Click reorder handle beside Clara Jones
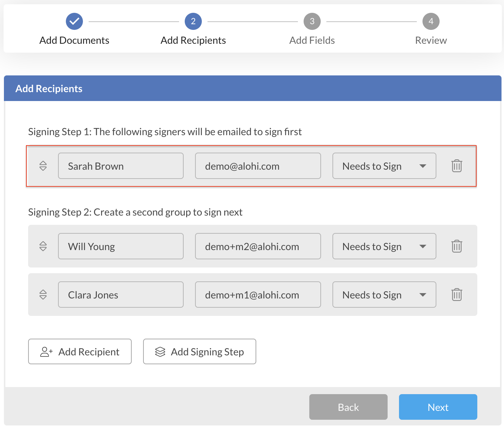 43,295
